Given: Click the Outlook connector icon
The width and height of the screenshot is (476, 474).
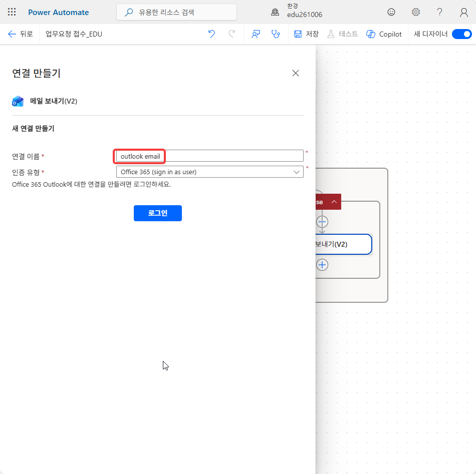Looking at the screenshot, I should point(18,101).
